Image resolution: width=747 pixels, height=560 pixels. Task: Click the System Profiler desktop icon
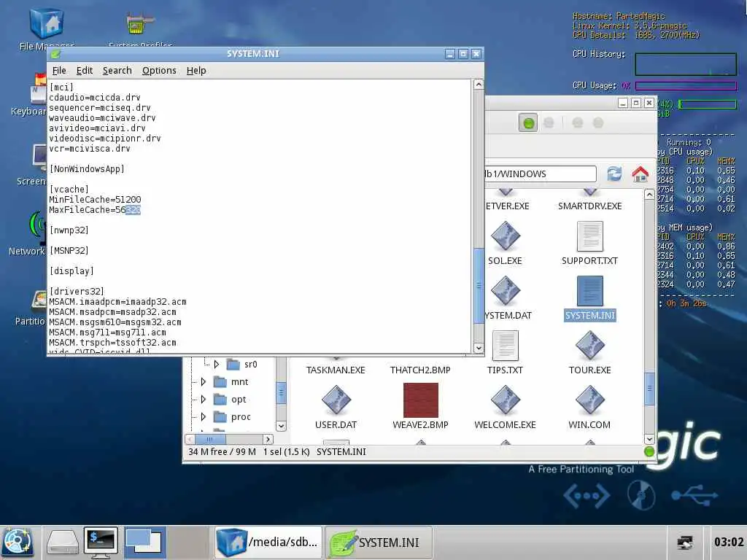pyautogui.click(x=140, y=25)
